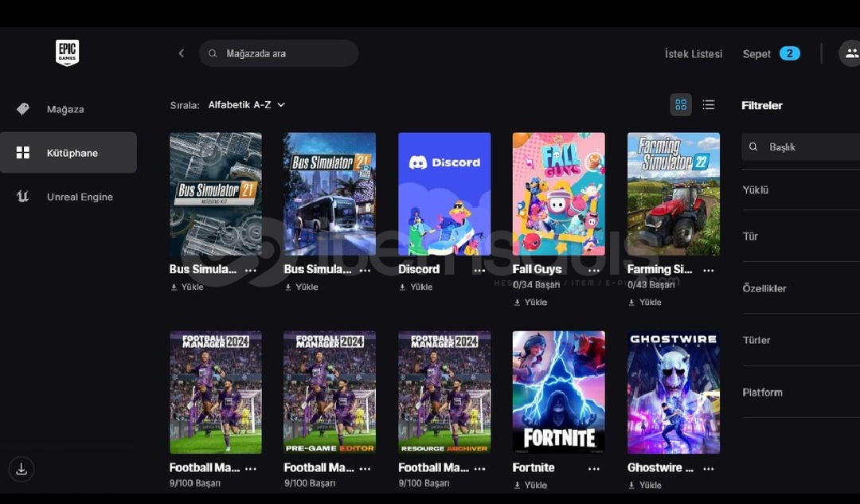Viewport: 860px width, 504px height.
Task: Select the Discord cover thumbnail
Action: pos(444,193)
